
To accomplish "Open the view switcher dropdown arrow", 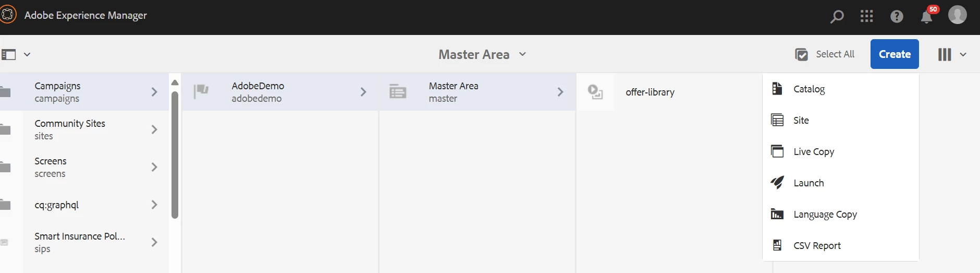I will (x=963, y=54).
